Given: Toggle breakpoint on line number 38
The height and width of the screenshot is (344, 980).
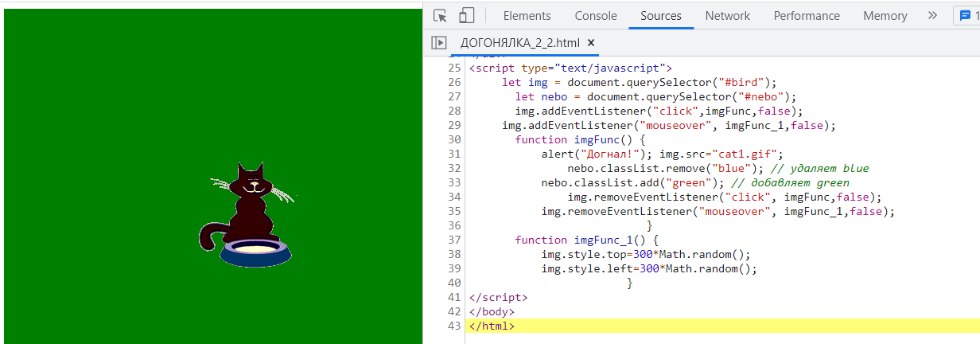Looking at the screenshot, I should coord(454,254).
